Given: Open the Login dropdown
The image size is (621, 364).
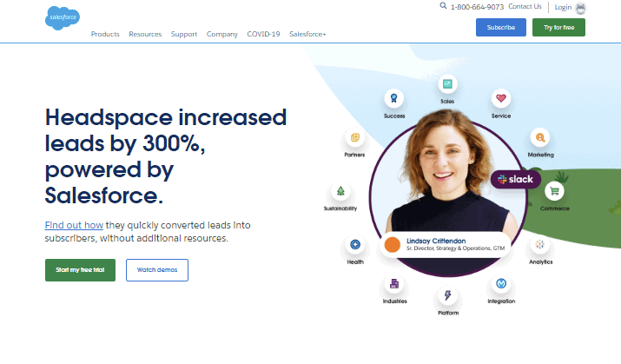Looking at the screenshot, I should [563, 7].
